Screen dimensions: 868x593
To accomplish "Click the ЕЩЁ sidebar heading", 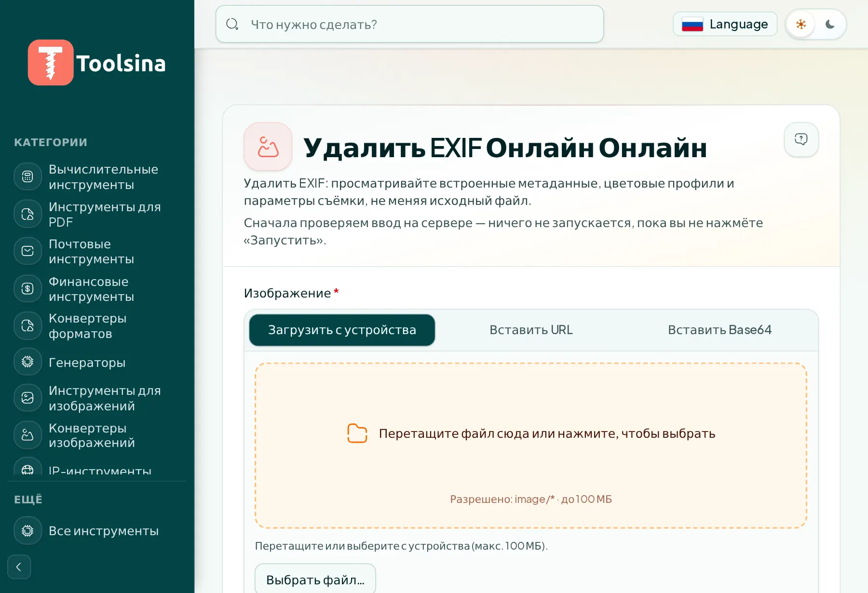I will (x=28, y=499).
